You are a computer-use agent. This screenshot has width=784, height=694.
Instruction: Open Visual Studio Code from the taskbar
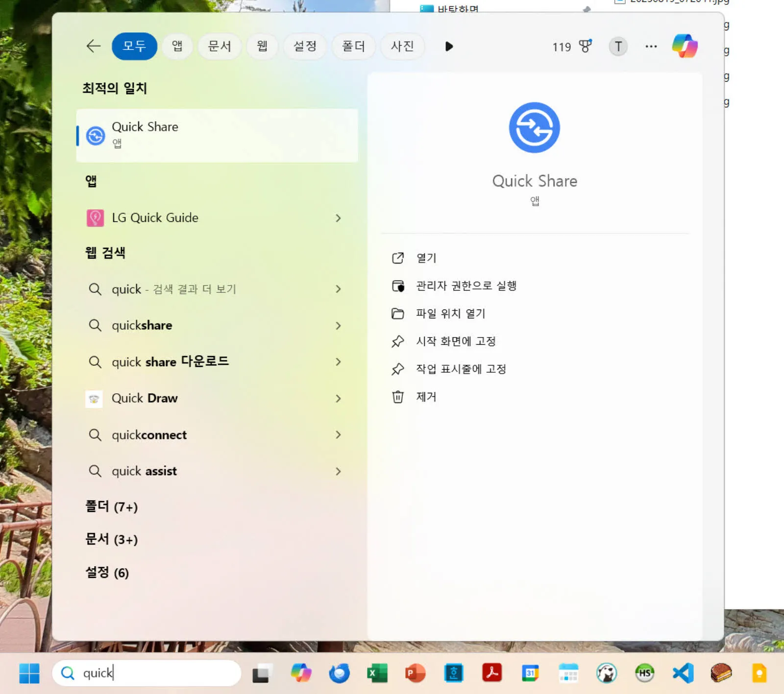683,673
